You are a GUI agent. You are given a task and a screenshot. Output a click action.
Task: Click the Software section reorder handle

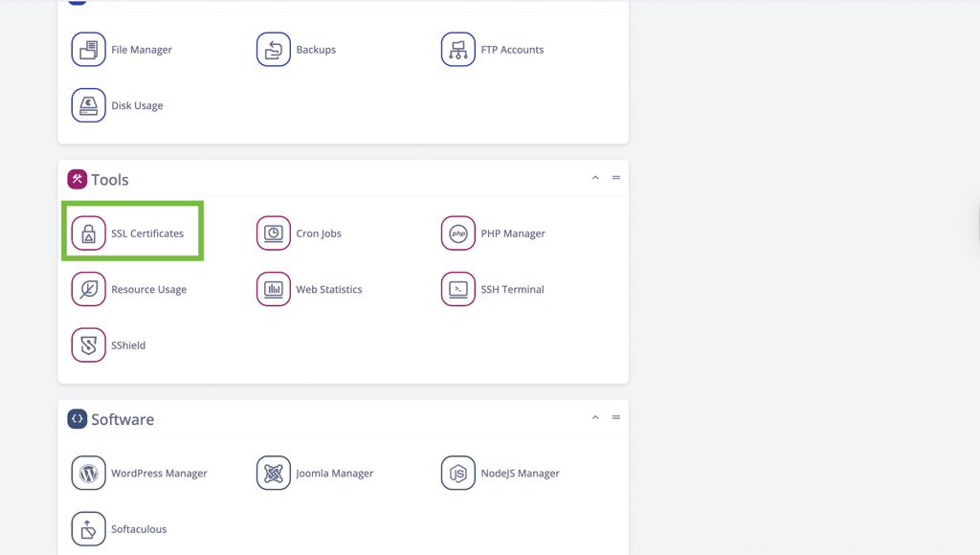(x=616, y=417)
